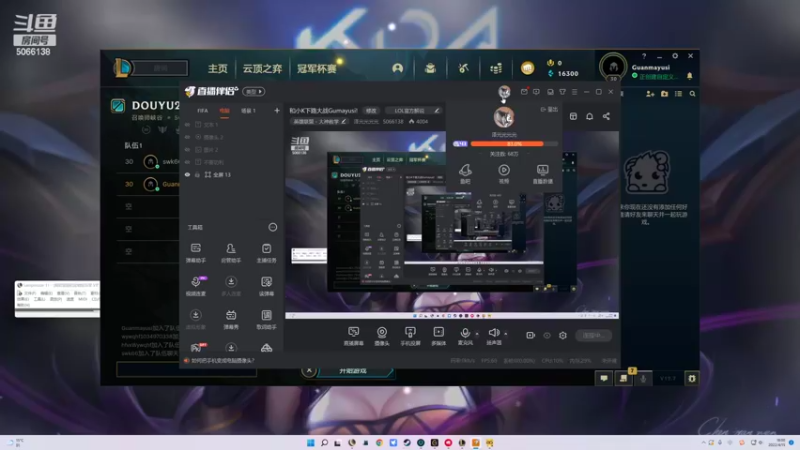Open the 弹幕秀 tool
800x450 pixels.
click(x=231, y=320)
